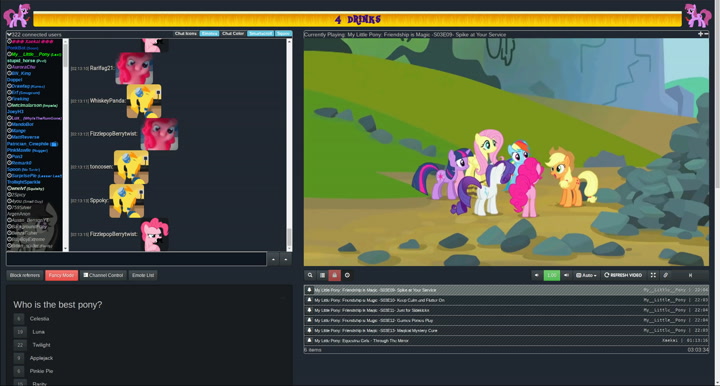The image size is (720, 386).
Task: Click the plus icon above video
Action: 700,34
